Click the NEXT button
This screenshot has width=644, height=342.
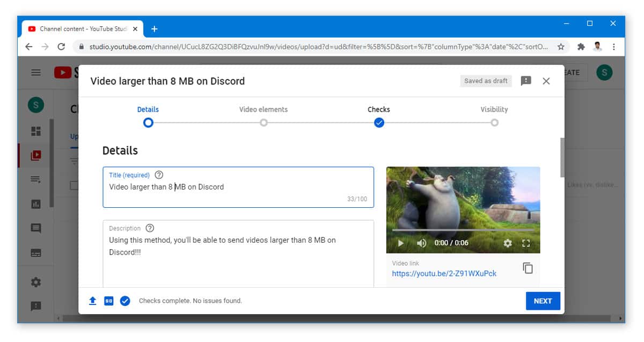coord(543,301)
